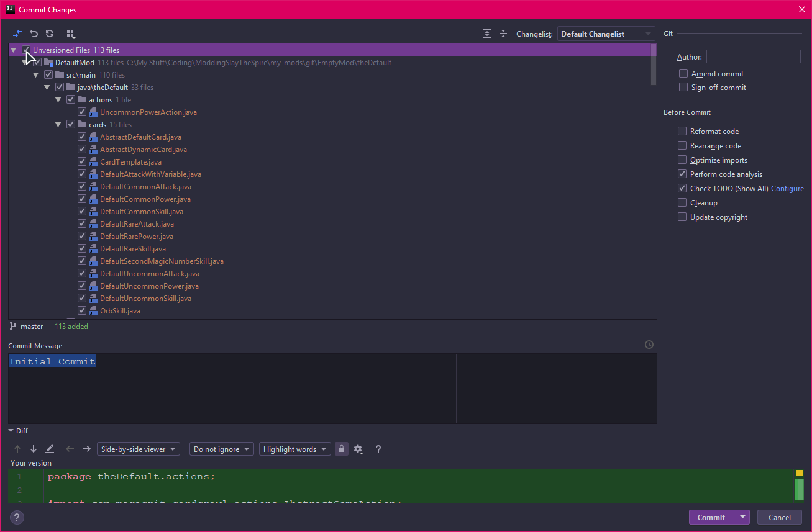Image resolution: width=812 pixels, height=532 pixels.
Task: Uncheck the Check TODO checkbox
Action: [682, 188]
